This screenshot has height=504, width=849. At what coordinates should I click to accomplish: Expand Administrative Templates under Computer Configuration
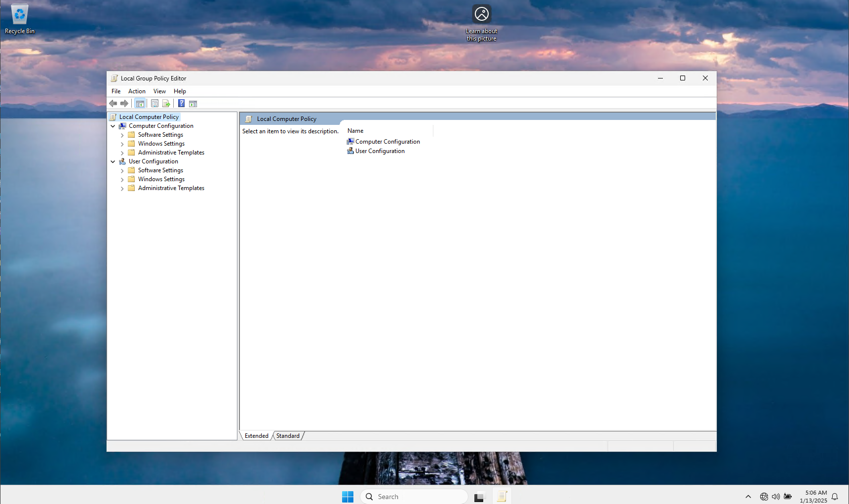(122, 153)
